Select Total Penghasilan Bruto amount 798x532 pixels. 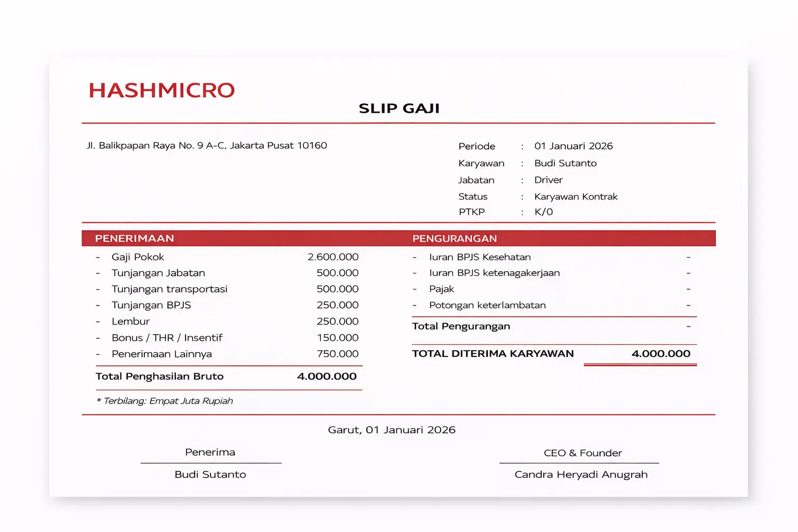point(327,376)
